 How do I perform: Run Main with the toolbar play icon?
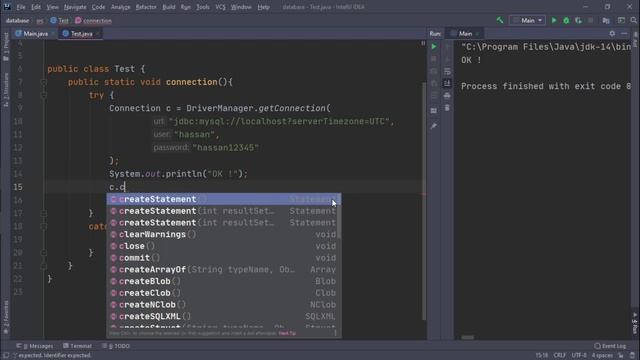pos(554,20)
